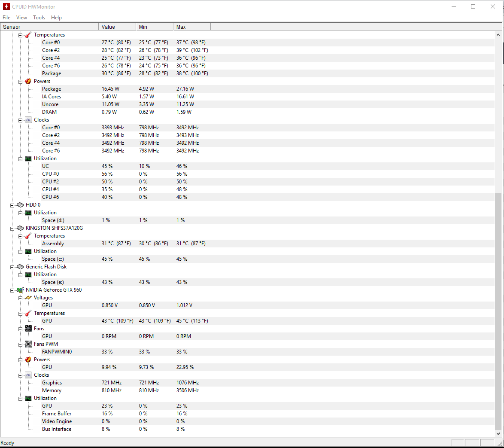Click the Flash Disk Utilization chart icon
504x448 pixels.
[28, 274]
